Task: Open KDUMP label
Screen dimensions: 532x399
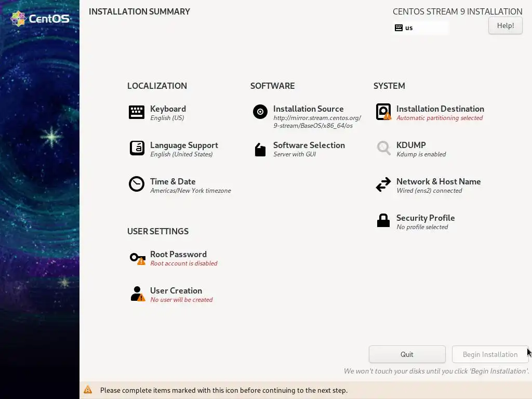Action: coord(411,145)
